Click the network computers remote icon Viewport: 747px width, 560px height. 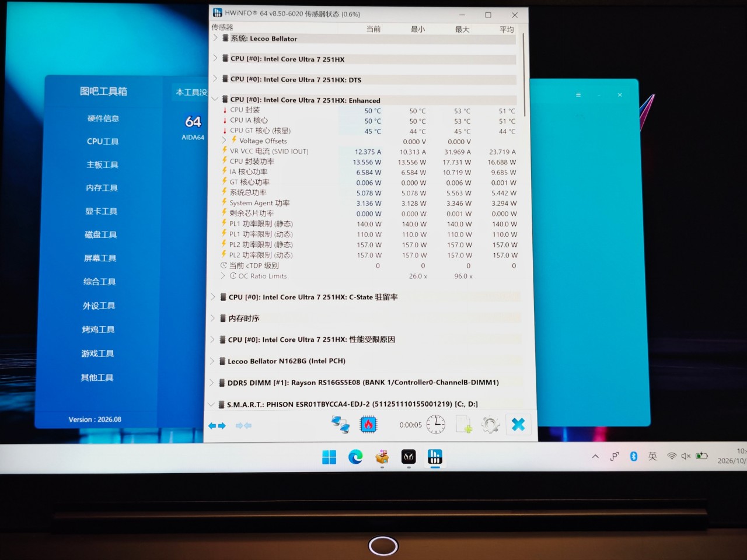click(x=340, y=425)
